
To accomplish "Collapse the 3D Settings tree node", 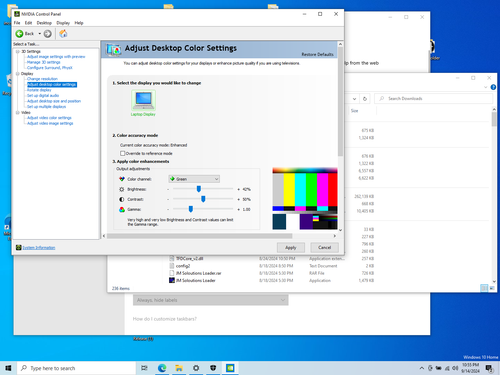I will 18,52.
